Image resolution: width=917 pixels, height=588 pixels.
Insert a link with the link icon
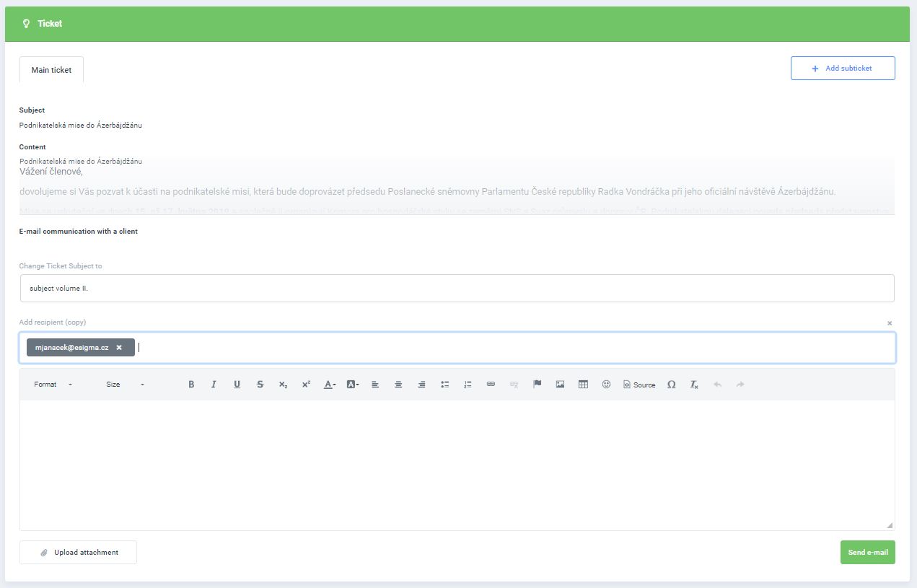tap(491, 385)
